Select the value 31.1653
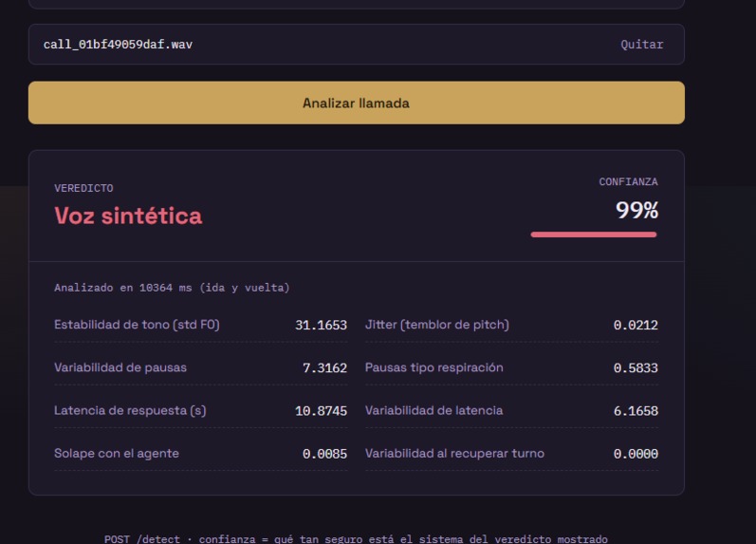The image size is (756, 544). [x=322, y=325]
